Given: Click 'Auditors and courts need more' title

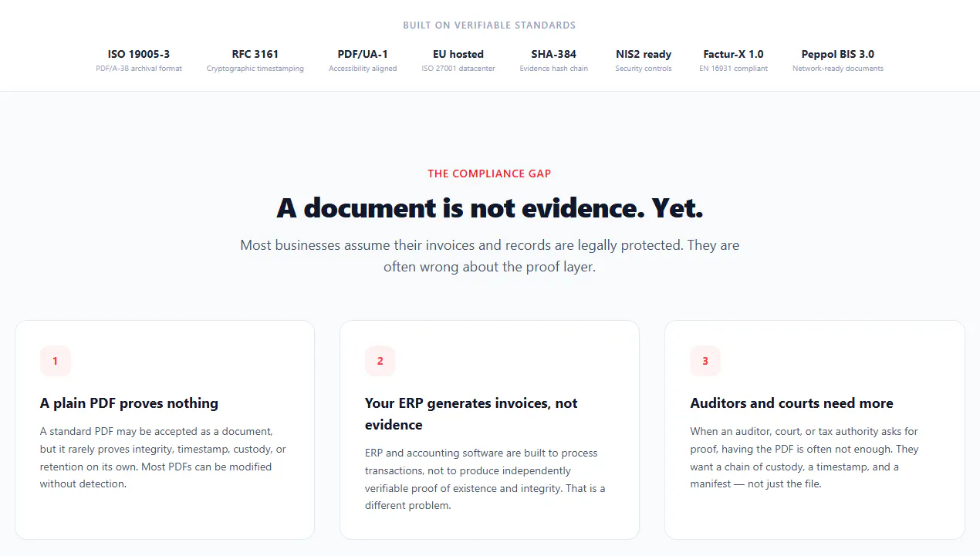Looking at the screenshot, I should tap(792, 403).
